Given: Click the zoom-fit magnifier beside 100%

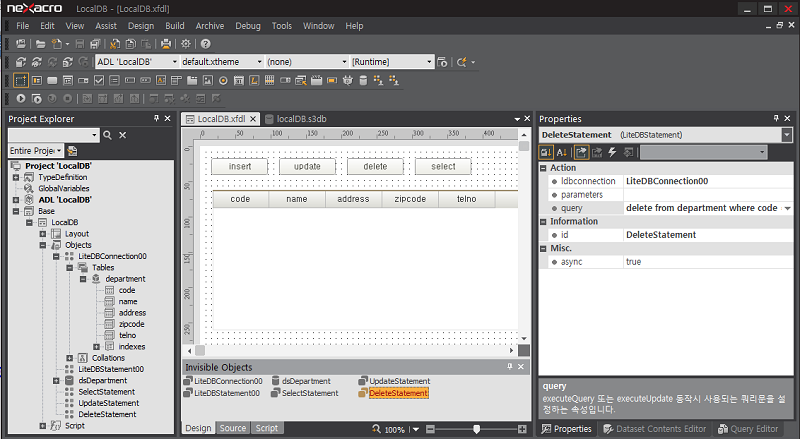Looking at the screenshot, I should pos(376,429).
